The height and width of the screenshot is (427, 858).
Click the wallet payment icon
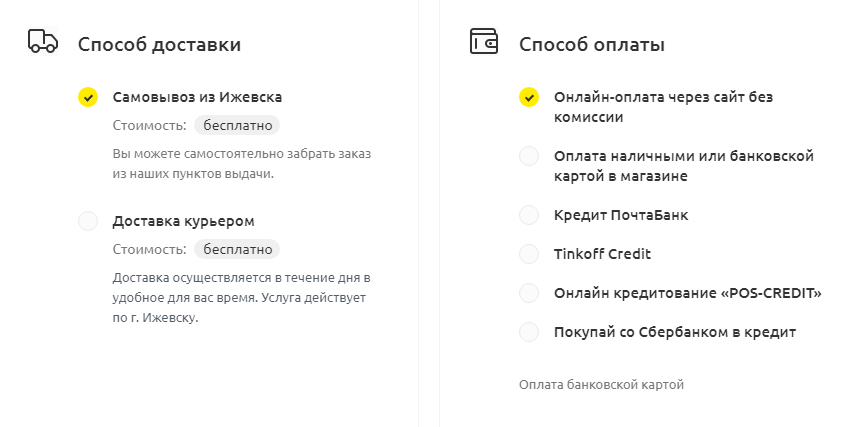click(484, 42)
